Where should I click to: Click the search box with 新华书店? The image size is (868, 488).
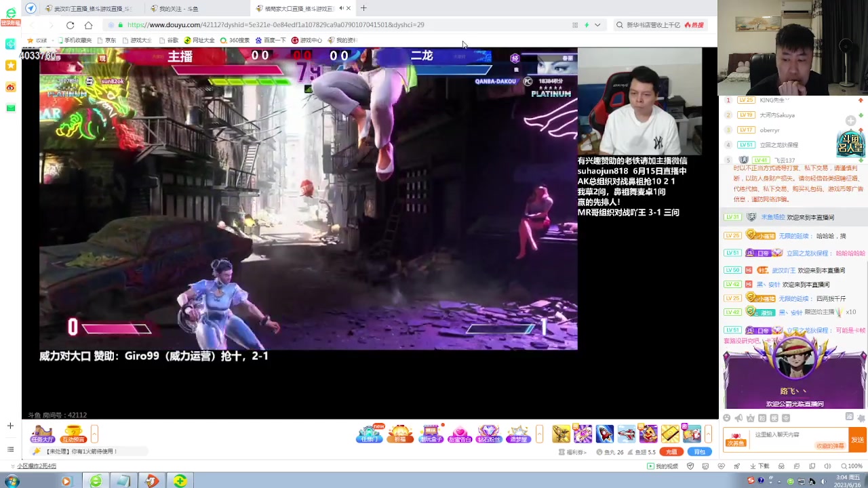click(660, 25)
